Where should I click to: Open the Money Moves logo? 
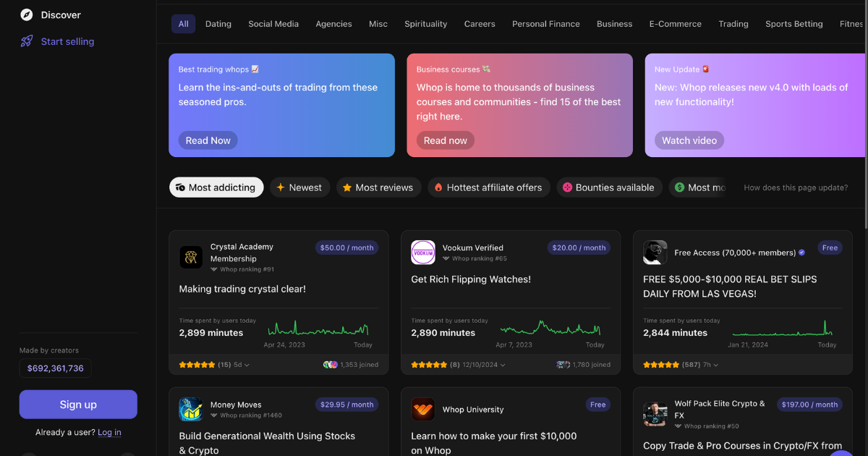tap(191, 410)
